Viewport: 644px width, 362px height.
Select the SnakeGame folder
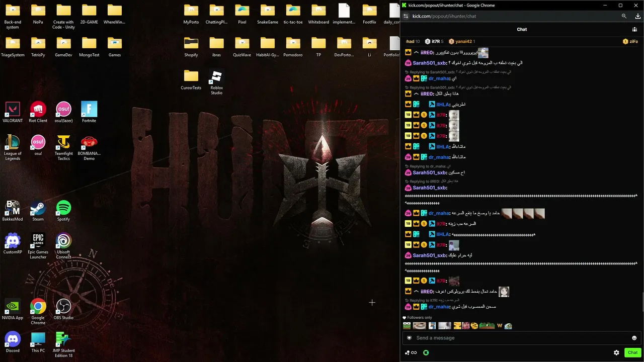point(268,15)
